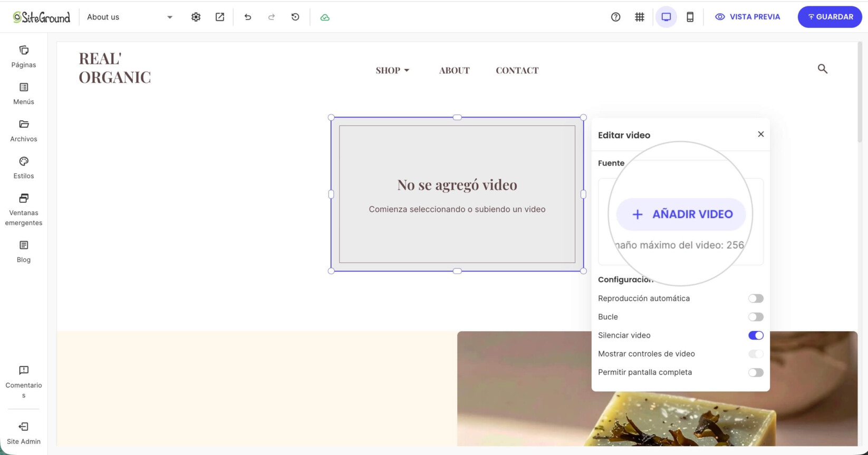This screenshot has width=868, height=455.
Task: Enable Reproducción automática toggle
Action: pyautogui.click(x=756, y=298)
